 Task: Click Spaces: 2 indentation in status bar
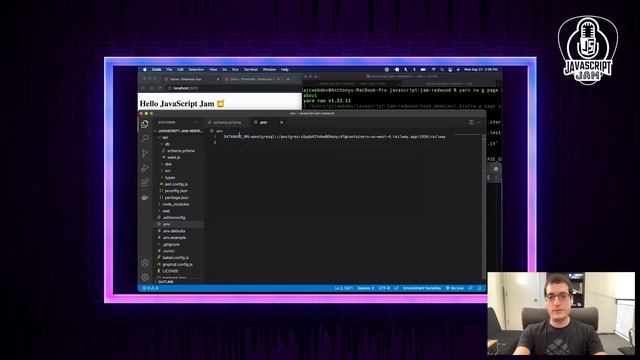pyautogui.click(x=365, y=288)
